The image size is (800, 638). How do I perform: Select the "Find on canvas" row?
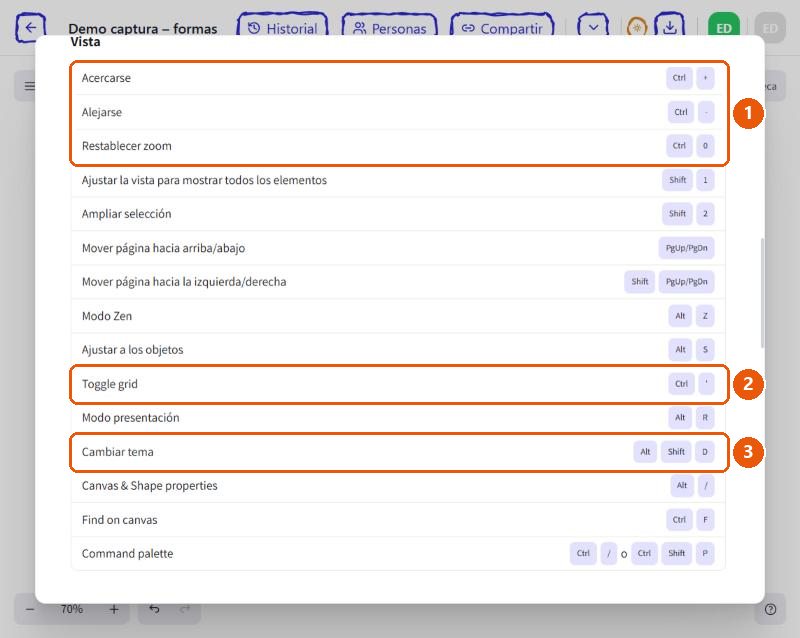click(x=398, y=520)
